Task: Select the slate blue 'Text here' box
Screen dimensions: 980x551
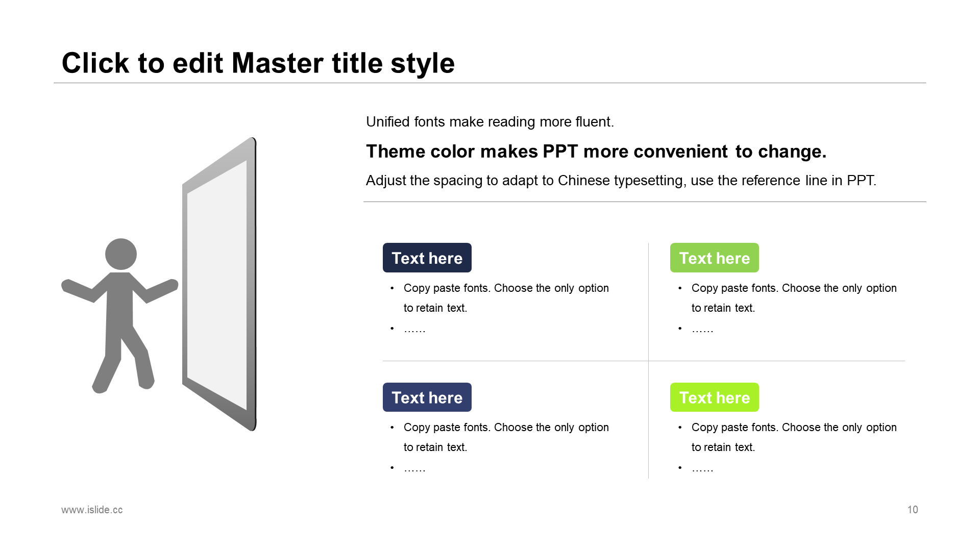Action: click(427, 397)
